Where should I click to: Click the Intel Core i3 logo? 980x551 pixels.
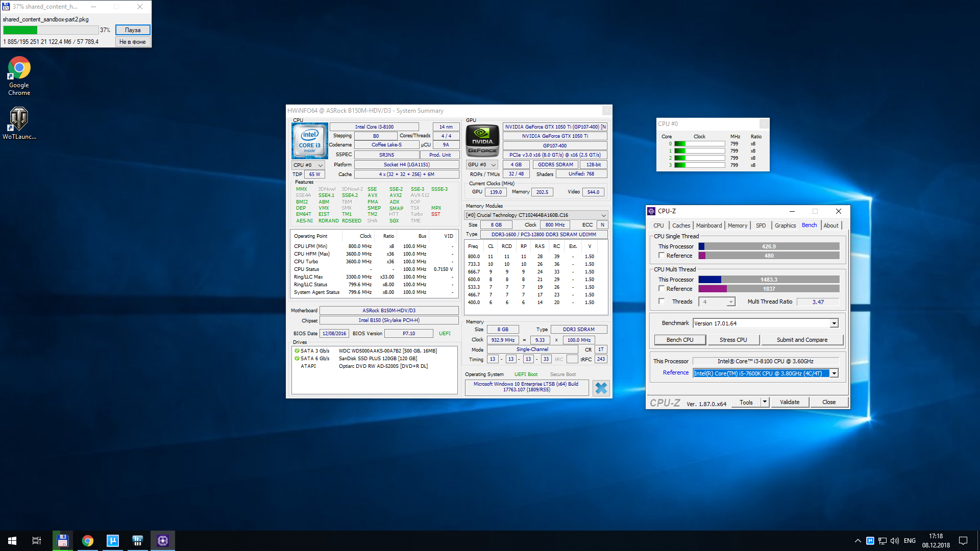[310, 141]
